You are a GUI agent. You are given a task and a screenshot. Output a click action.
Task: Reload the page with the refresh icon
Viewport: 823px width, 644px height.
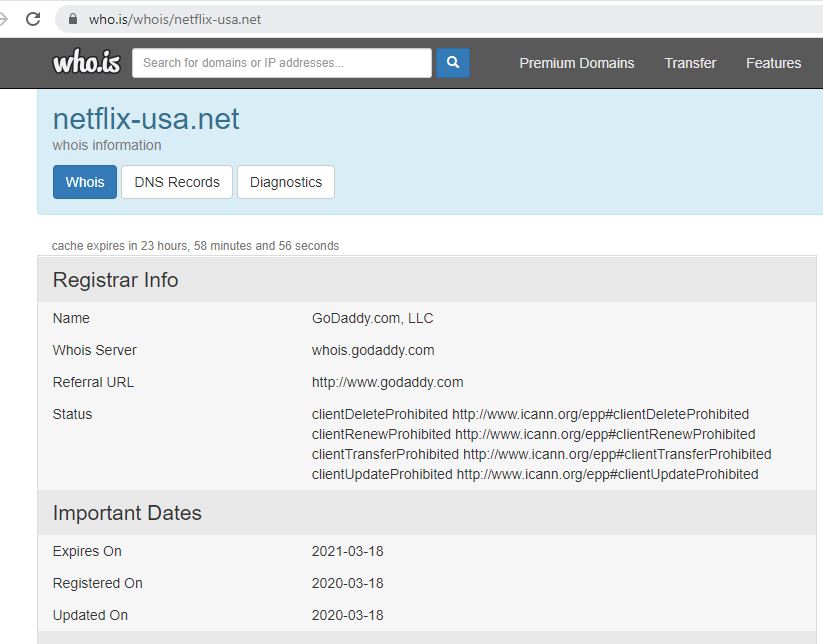(33, 19)
